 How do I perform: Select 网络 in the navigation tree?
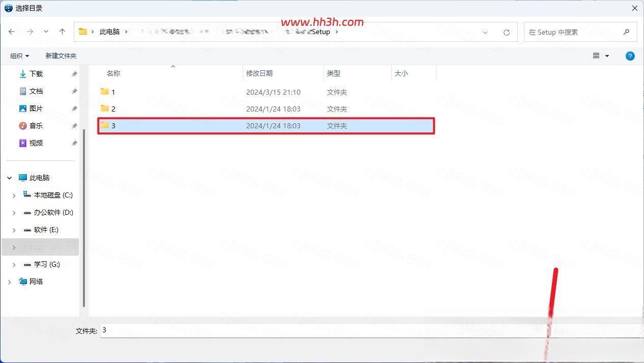[x=36, y=282]
